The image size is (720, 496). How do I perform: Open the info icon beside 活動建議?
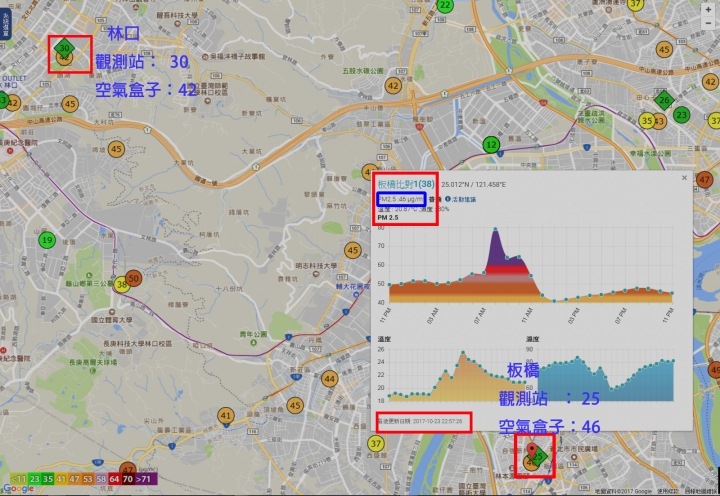point(448,199)
